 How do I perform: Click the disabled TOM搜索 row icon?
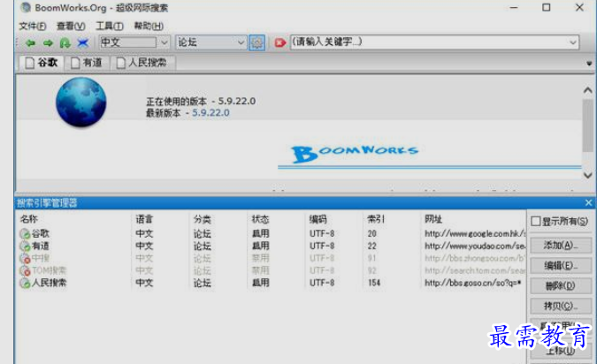coord(25,271)
